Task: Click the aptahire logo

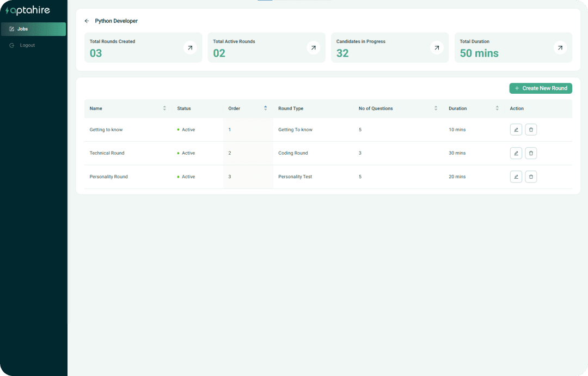Action: (27, 11)
